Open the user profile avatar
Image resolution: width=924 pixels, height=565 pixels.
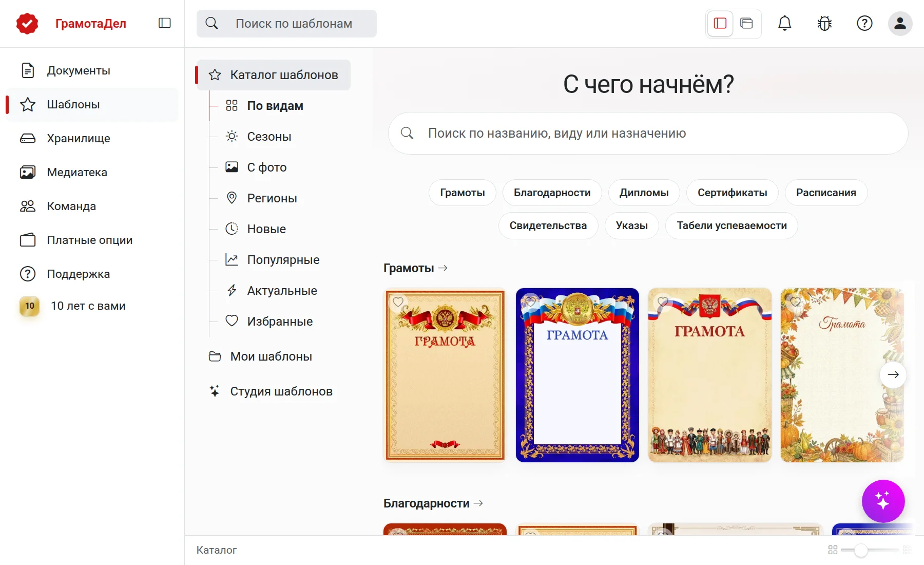coord(900,23)
